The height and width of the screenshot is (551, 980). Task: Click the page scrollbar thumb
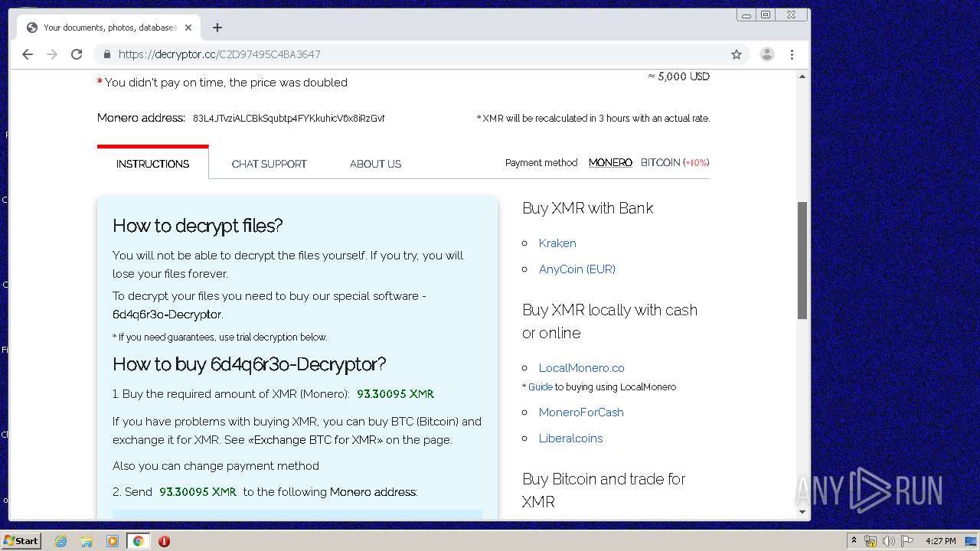coord(802,260)
